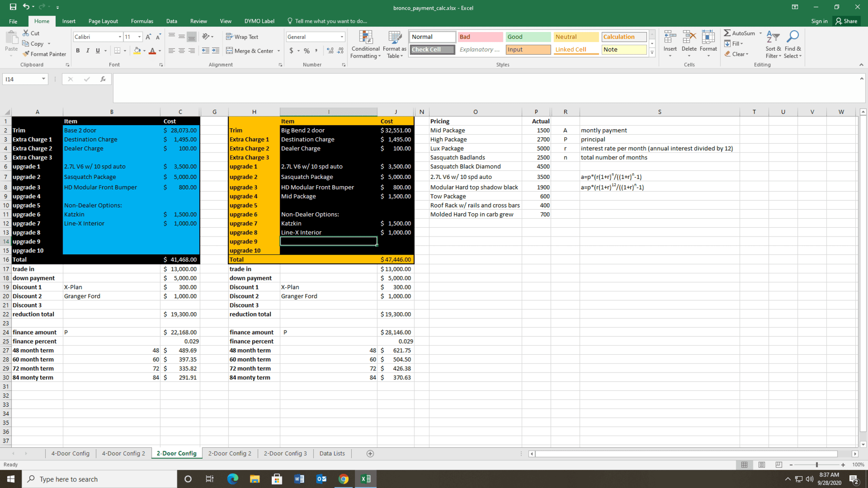Expand the Name Box dropdown arrow

coord(43,79)
